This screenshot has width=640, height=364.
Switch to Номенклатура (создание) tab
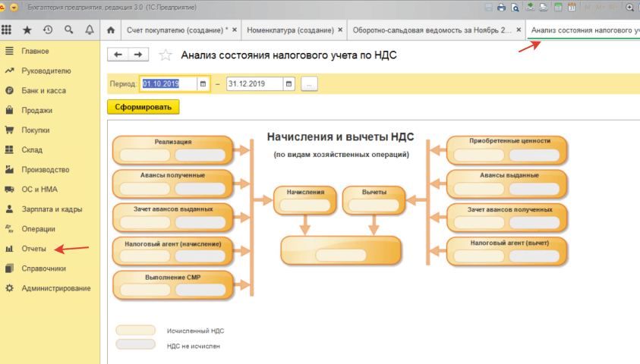[290, 30]
